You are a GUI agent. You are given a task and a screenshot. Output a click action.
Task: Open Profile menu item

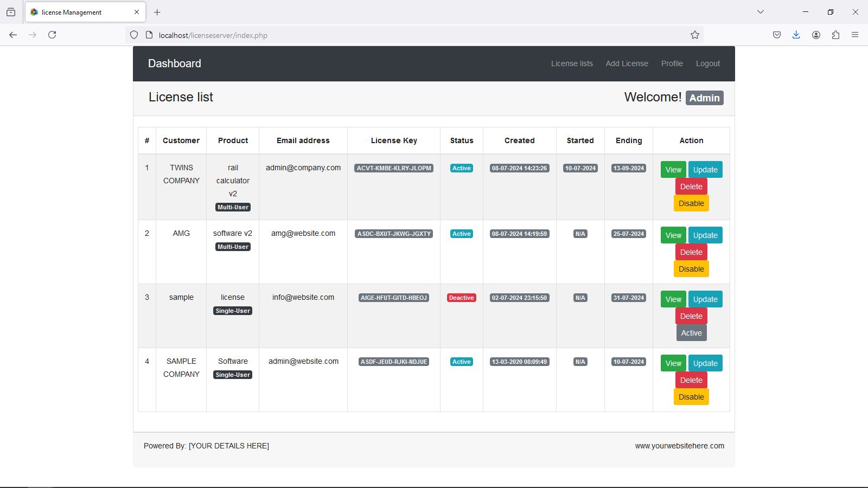[x=672, y=63]
